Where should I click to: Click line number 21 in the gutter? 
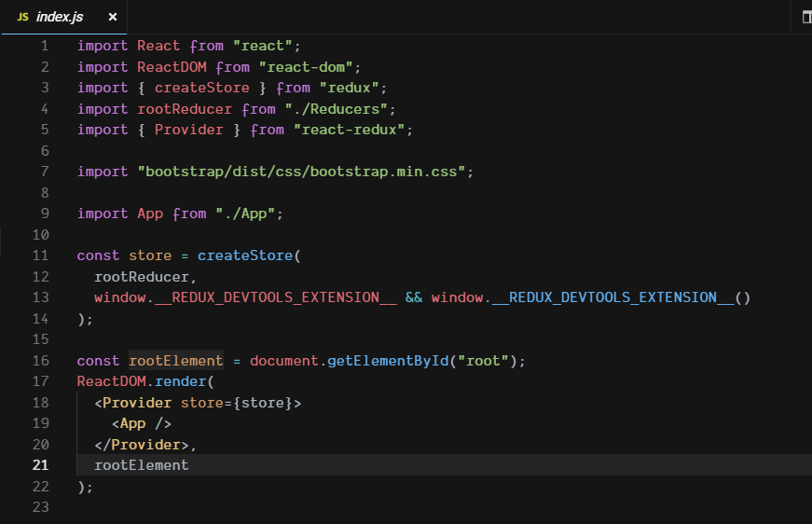coord(41,465)
